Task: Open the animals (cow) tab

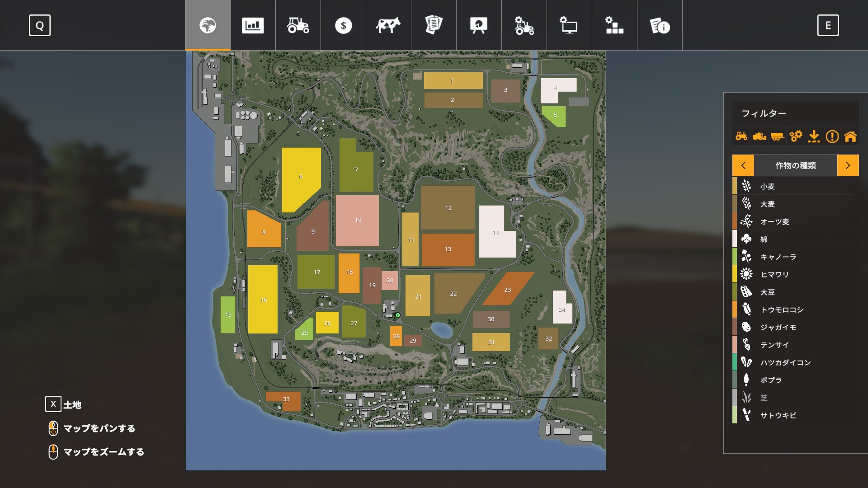Action: coord(388,25)
